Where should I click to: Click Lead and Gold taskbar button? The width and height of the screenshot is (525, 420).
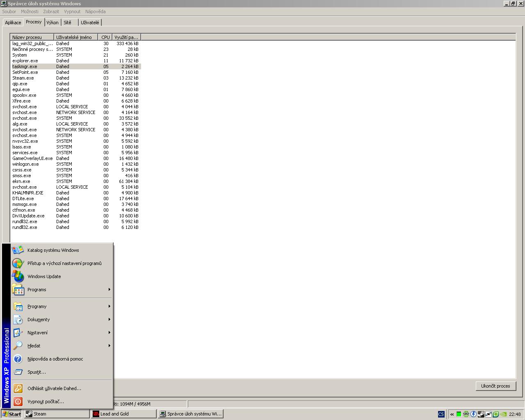click(124, 414)
